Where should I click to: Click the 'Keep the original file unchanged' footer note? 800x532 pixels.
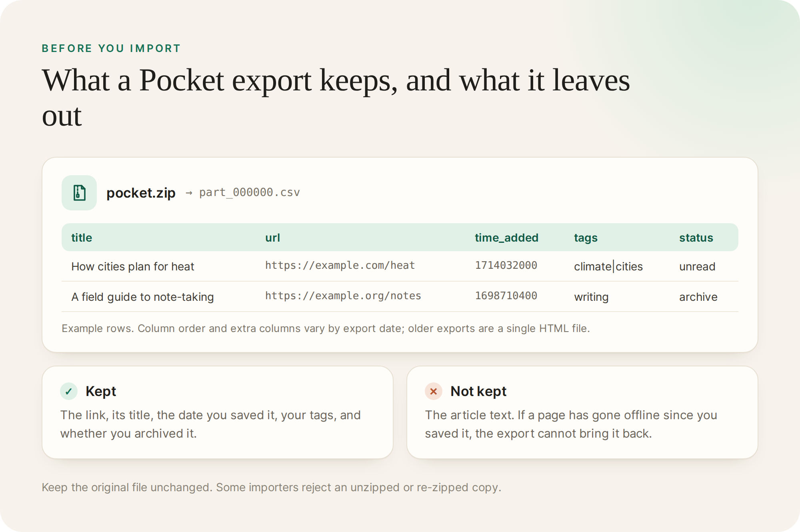click(x=271, y=487)
